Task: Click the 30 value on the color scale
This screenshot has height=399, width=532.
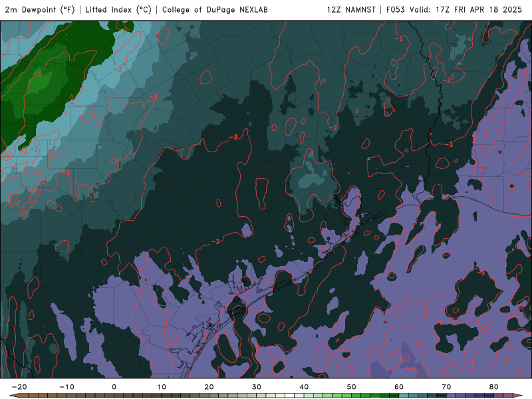Action: [x=257, y=387]
